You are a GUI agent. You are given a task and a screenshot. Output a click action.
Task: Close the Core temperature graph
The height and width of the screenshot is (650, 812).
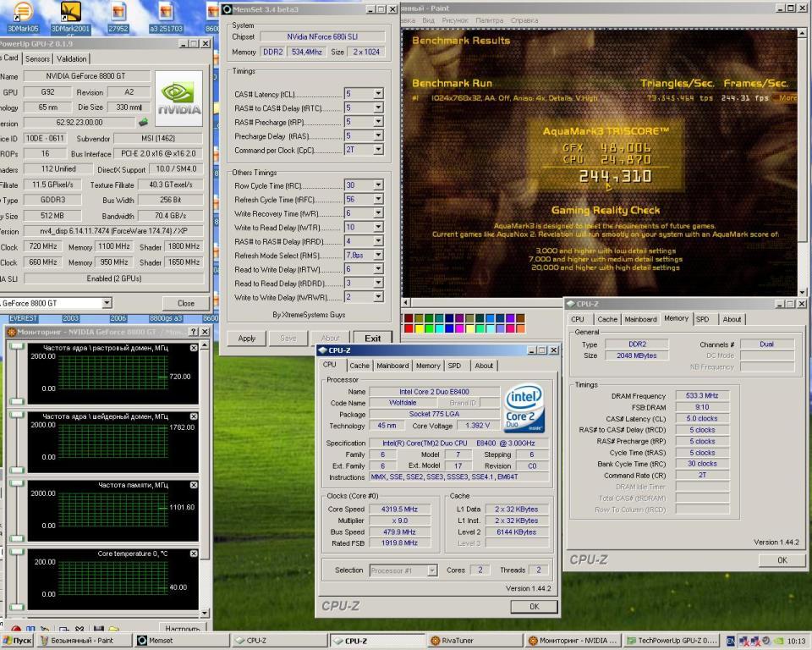pos(194,553)
